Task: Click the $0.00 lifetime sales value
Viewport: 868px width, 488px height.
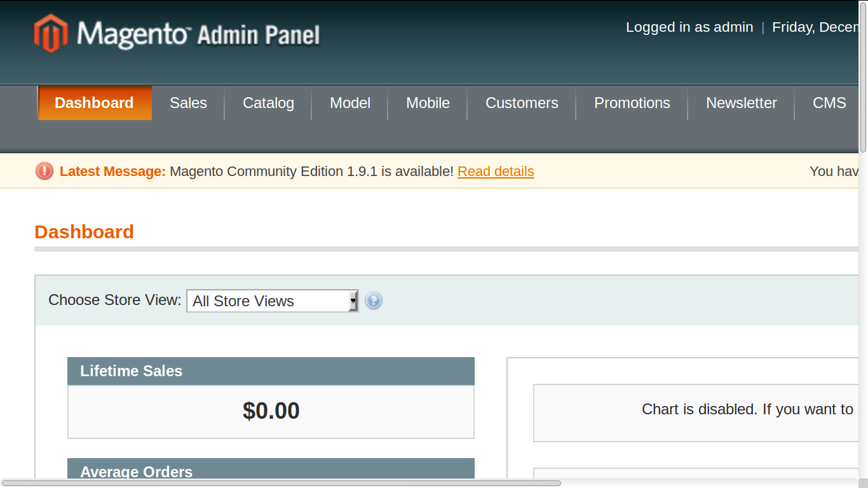Action: coord(271,411)
